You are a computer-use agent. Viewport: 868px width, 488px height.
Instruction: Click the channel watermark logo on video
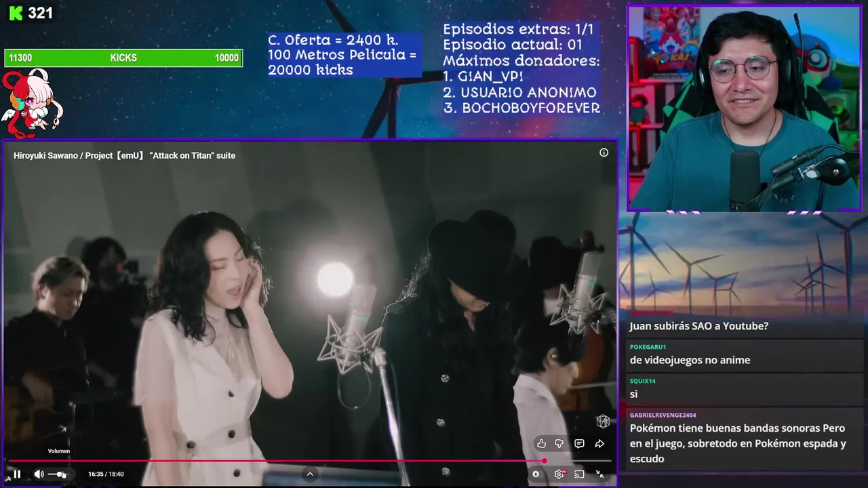602,422
